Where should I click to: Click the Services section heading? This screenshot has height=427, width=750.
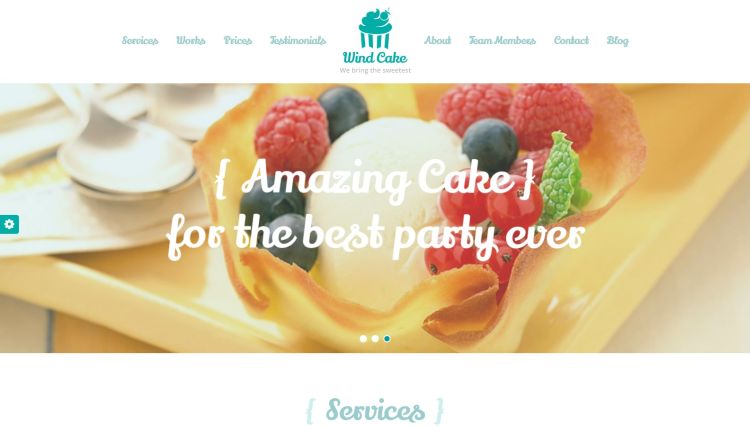click(375, 410)
